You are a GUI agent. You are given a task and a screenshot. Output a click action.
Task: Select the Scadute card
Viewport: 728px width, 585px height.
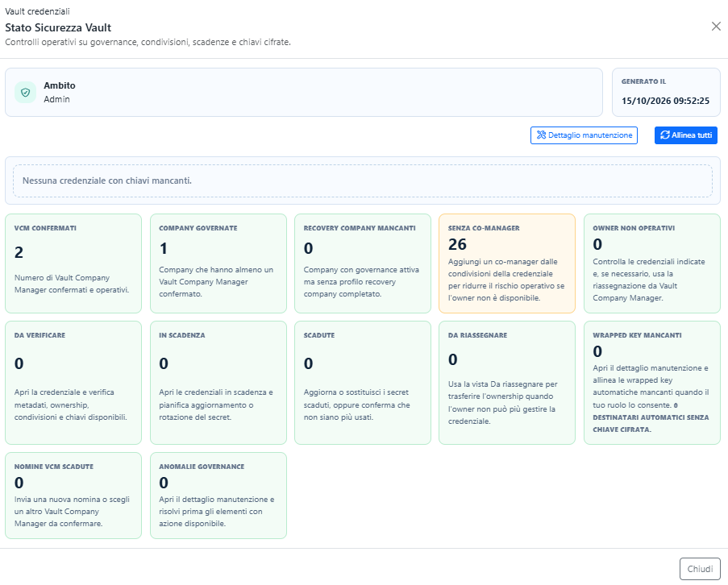(x=363, y=383)
